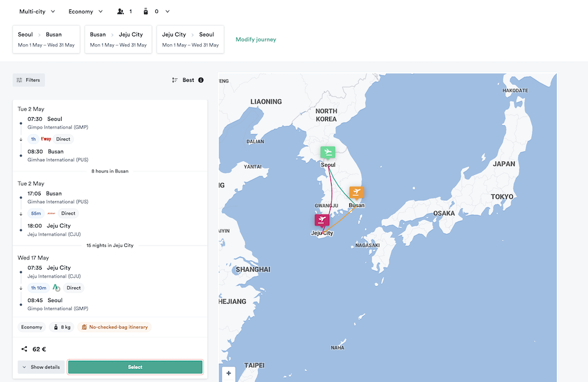Open the Economy cabin class dropdown
This screenshot has width=588, height=382.
(x=85, y=12)
